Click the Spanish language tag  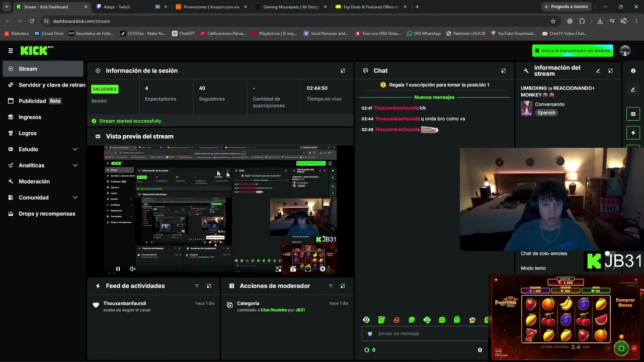(x=546, y=113)
